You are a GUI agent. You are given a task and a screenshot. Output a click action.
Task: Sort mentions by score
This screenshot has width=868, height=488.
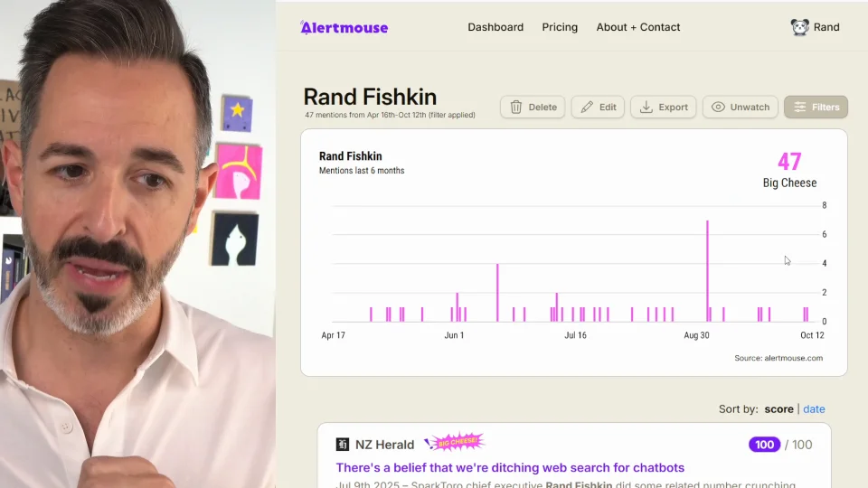(x=778, y=408)
